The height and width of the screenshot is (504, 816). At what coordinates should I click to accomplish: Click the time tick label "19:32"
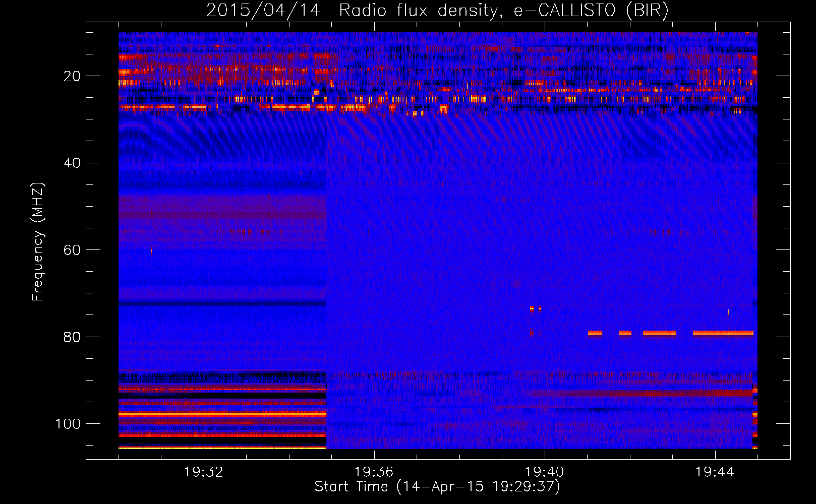[x=204, y=472]
